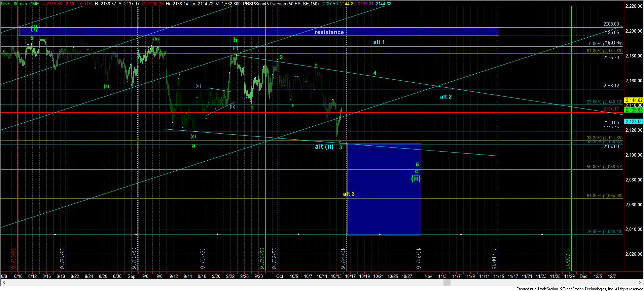Click the 2,136.88 green last-price marker
The image size is (644, 291).
click(x=634, y=110)
